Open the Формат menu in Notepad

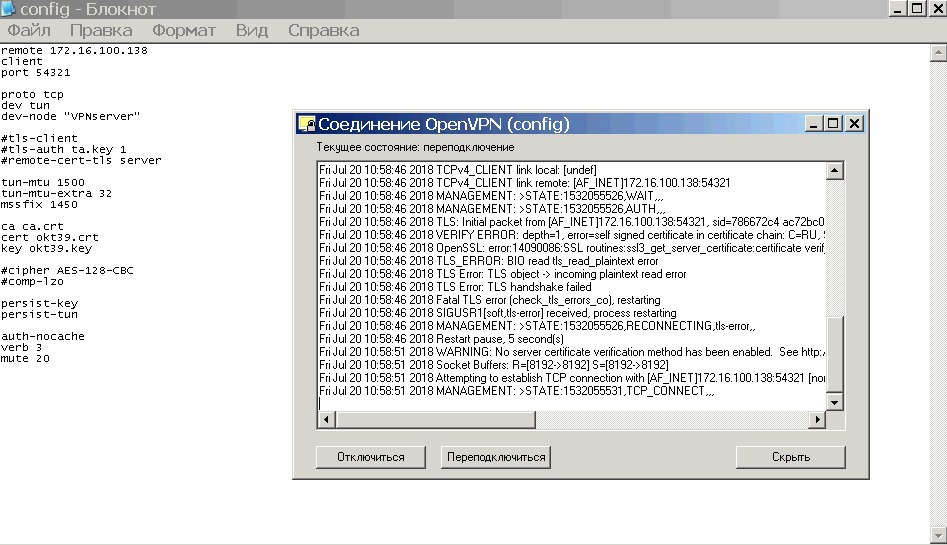[184, 30]
